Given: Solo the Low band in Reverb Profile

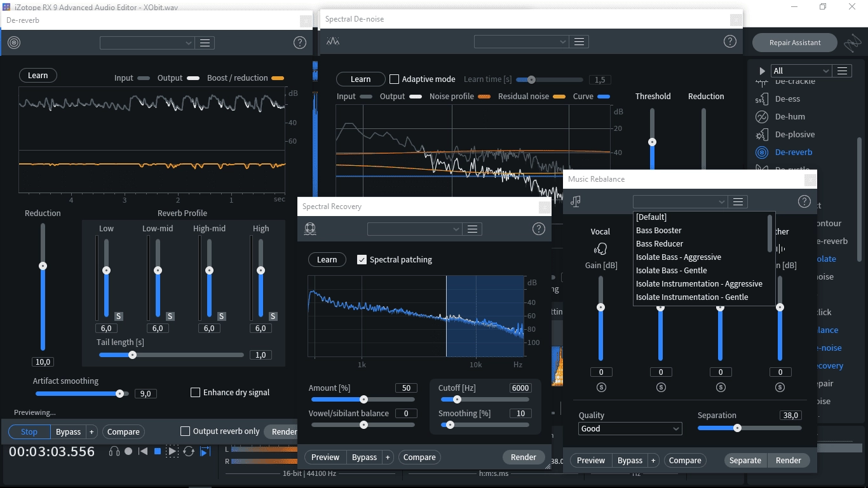Looking at the screenshot, I should [119, 316].
